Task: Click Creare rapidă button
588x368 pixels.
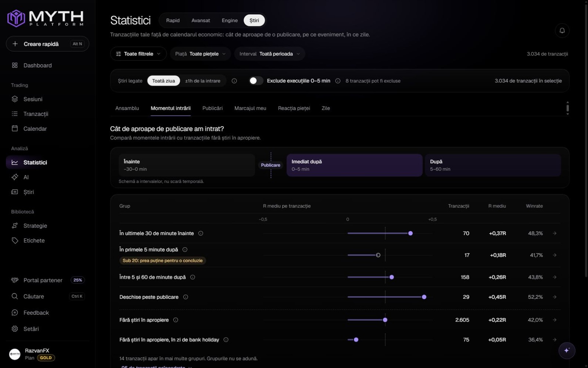Action: coord(47,44)
